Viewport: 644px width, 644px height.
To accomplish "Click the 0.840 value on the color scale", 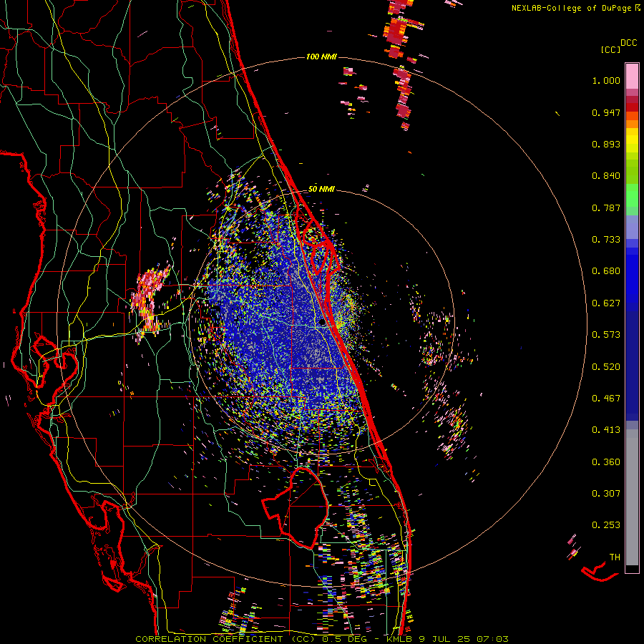I will pos(606,176).
